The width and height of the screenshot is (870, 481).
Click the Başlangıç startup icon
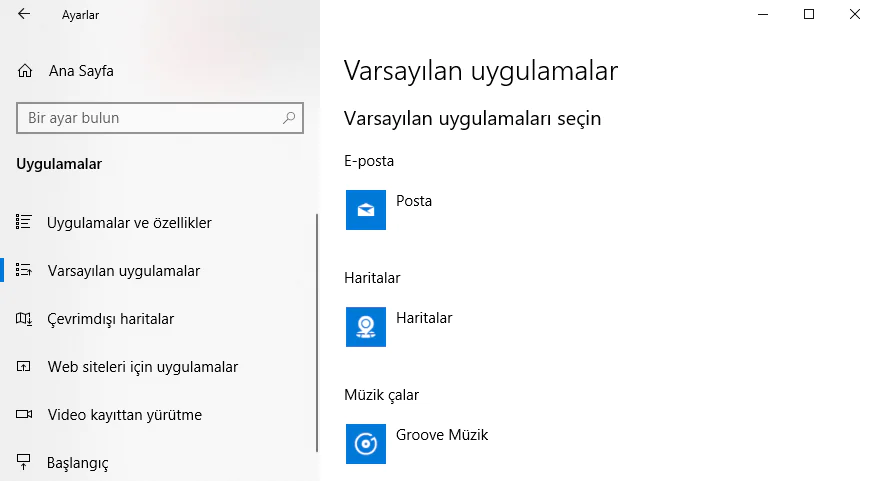(x=26, y=463)
